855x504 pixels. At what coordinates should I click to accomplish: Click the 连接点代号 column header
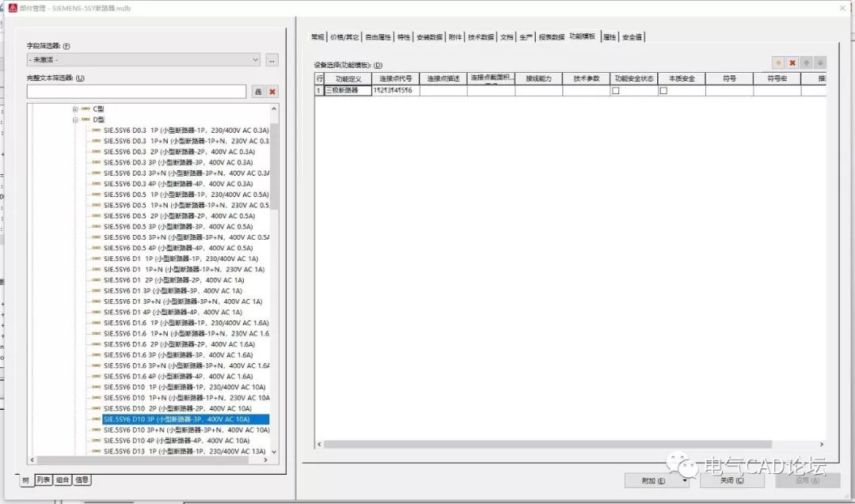click(396, 79)
